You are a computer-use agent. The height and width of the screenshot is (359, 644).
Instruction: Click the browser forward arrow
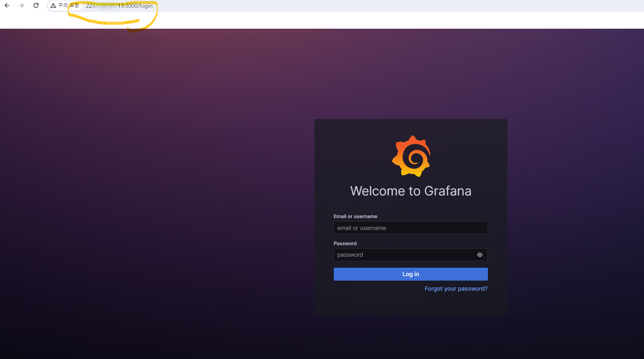click(21, 5)
